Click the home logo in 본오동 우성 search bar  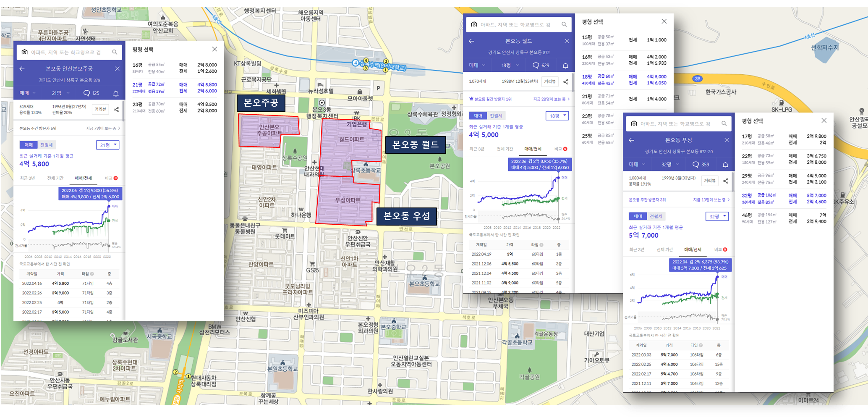coord(634,123)
